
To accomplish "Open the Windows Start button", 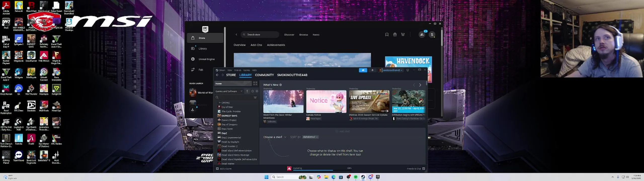I will pyautogui.click(x=266, y=177).
